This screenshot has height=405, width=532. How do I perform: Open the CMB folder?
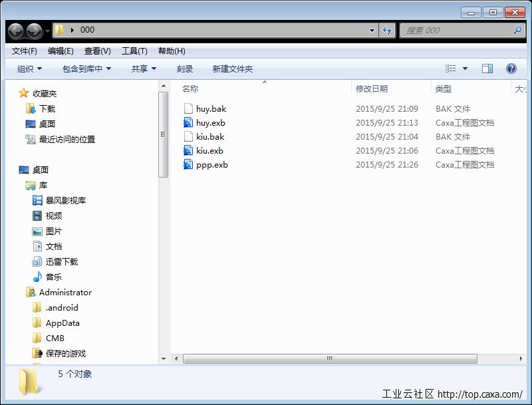pos(55,338)
